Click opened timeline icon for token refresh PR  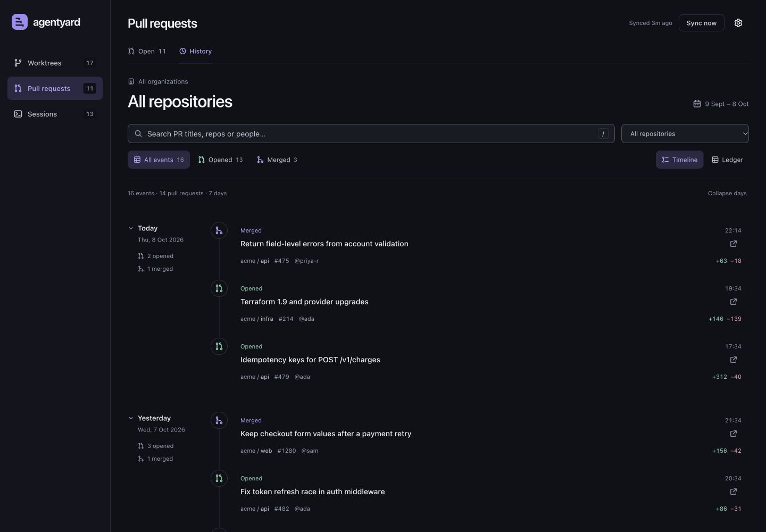click(219, 478)
